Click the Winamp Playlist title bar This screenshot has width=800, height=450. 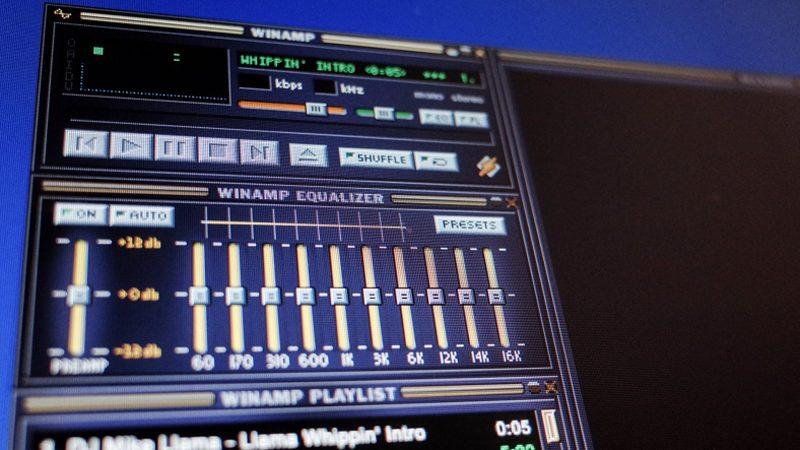tap(308, 395)
